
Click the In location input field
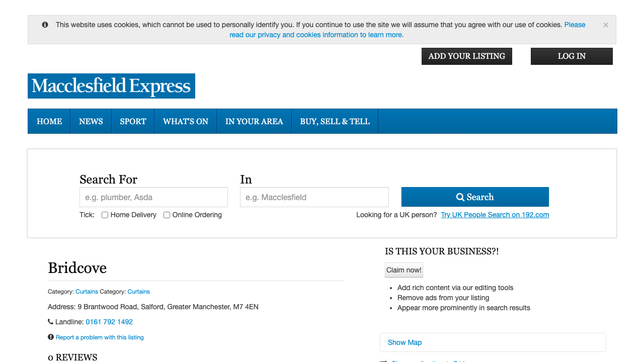tap(314, 197)
